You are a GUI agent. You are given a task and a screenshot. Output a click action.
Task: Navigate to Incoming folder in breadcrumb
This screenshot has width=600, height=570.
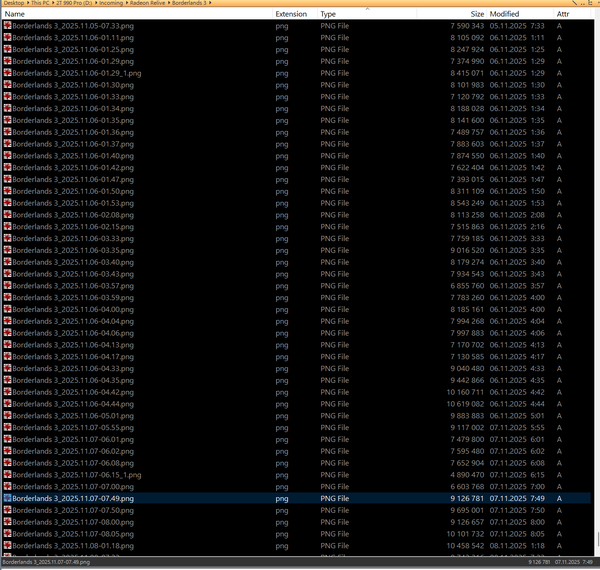coord(111,3)
